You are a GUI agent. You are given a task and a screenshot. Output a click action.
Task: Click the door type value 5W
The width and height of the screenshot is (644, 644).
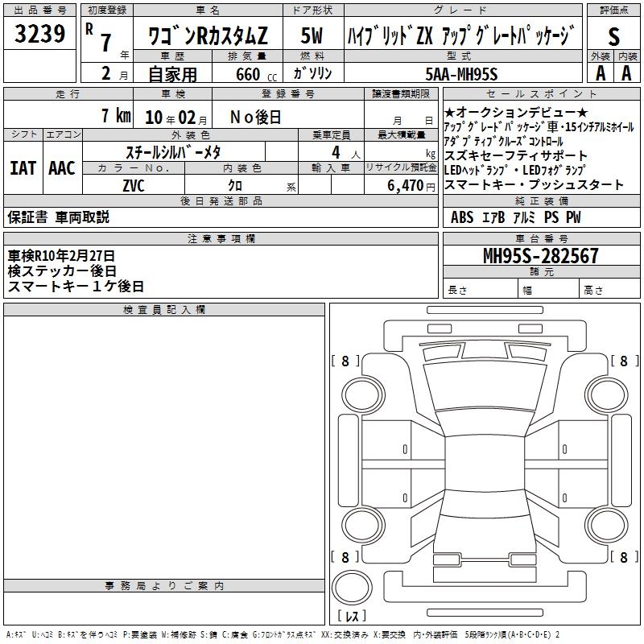point(312,35)
